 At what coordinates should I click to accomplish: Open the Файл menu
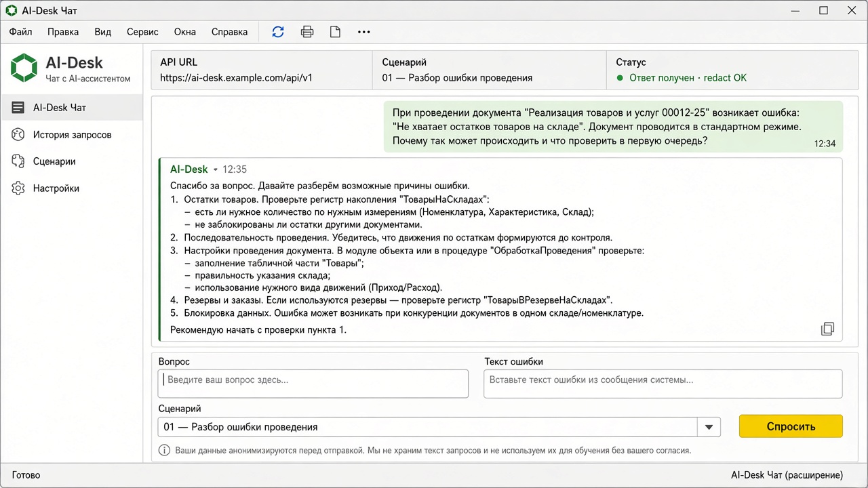21,32
